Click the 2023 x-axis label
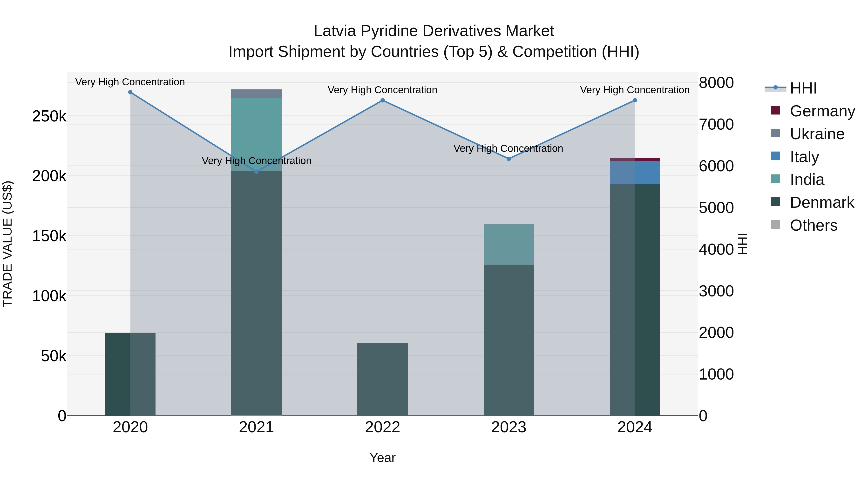The height and width of the screenshot is (488, 868). [x=509, y=427]
